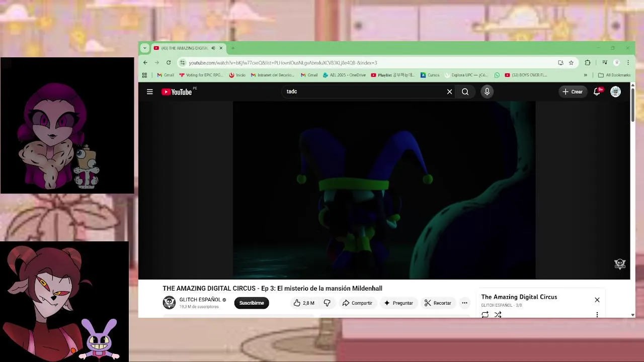Viewport: 644px width, 362px height.
Task: Share the video with Compartir
Action: [357, 303]
